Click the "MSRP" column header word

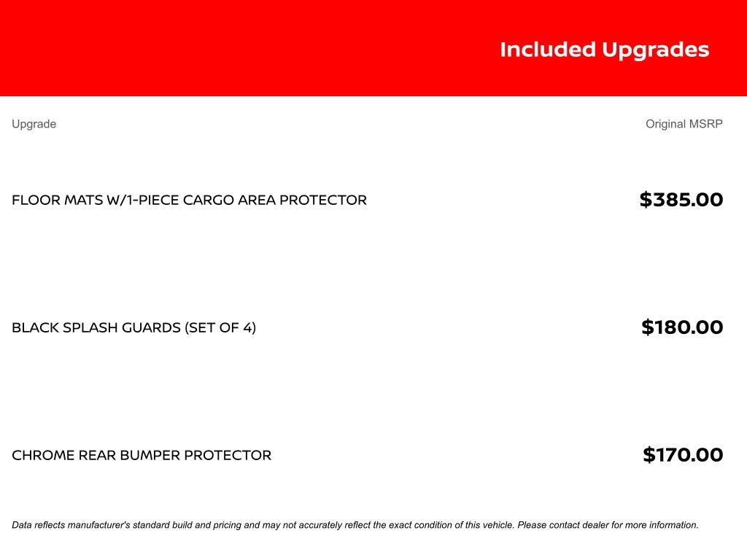click(706, 124)
